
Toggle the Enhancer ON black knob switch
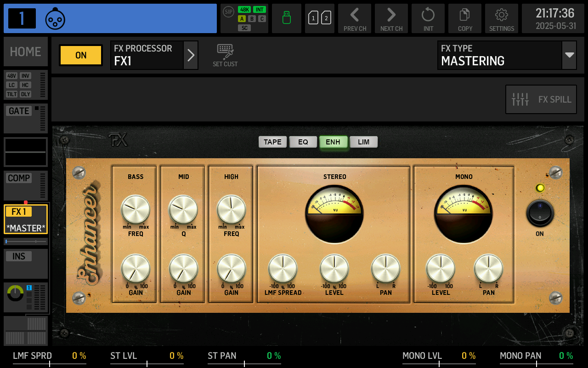(540, 213)
